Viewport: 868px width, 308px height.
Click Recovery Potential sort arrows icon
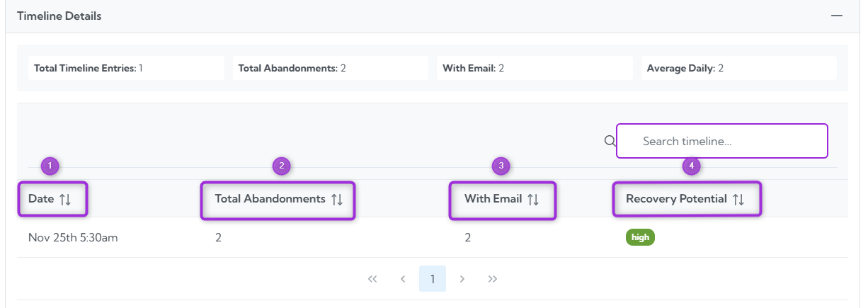[738, 200]
